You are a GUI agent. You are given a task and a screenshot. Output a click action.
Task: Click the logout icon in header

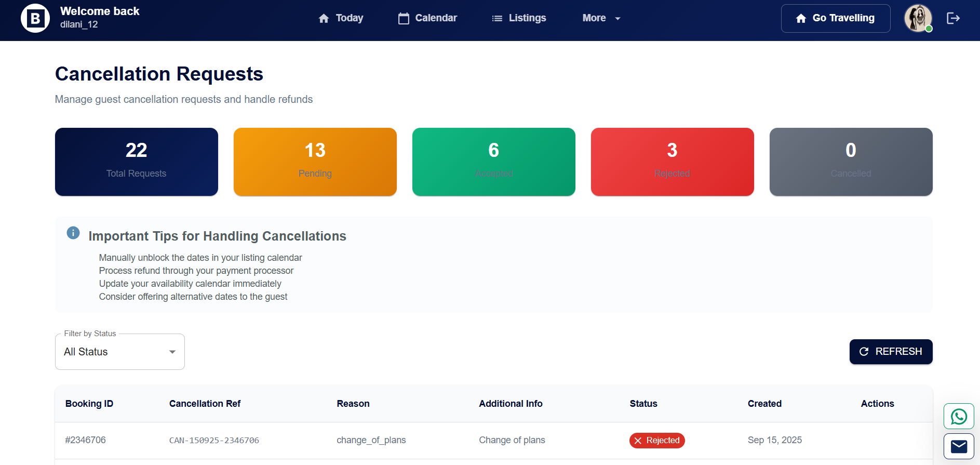point(953,18)
